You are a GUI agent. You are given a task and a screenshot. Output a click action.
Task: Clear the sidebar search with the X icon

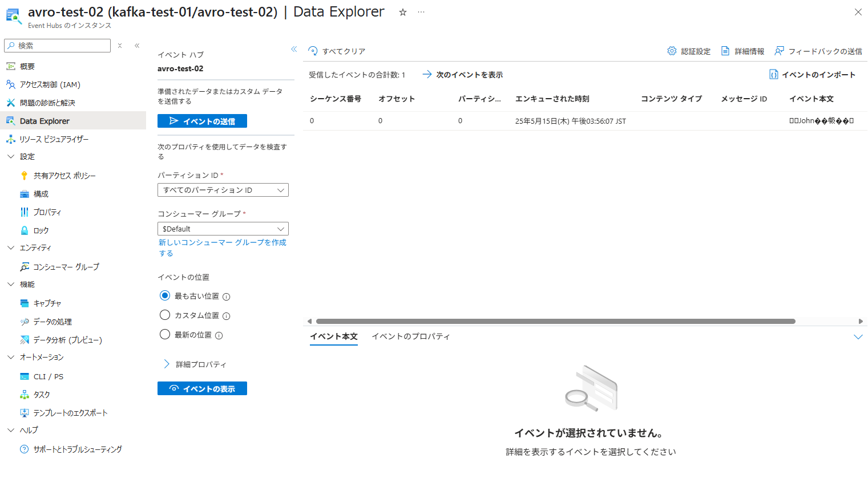tap(120, 46)
